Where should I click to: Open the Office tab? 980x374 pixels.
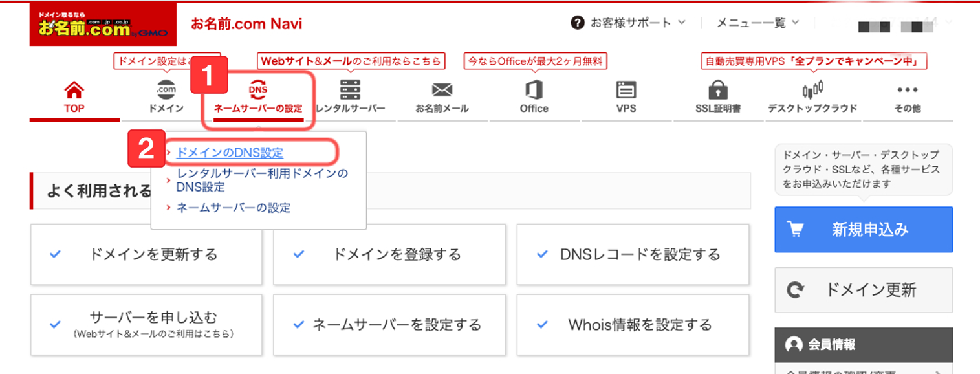pyautogui.click(x=534, y=98)
